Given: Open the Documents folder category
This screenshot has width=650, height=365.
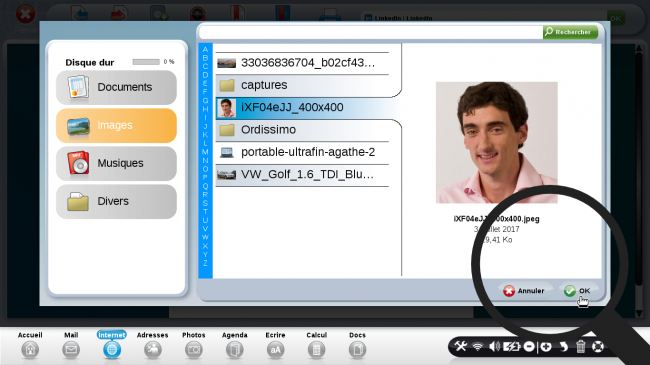Looking at the screenshot, I should click(x=116, y=87).
